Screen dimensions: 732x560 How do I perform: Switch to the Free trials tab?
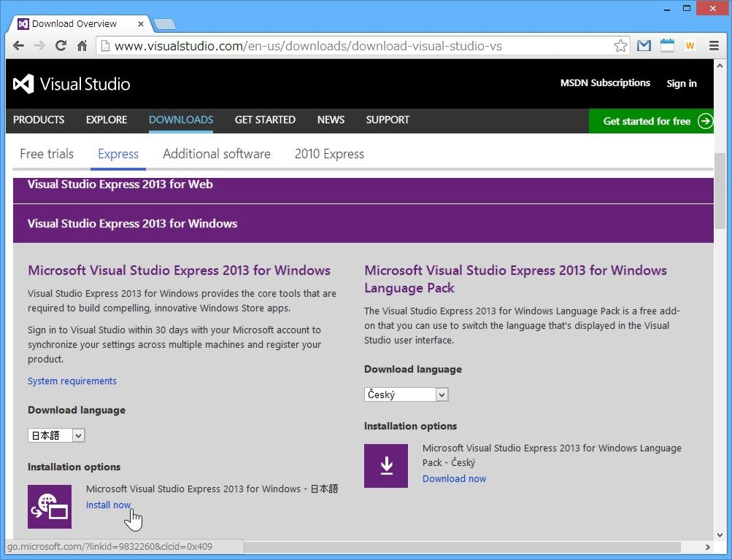pyautogui.click(x=47, y=154)
